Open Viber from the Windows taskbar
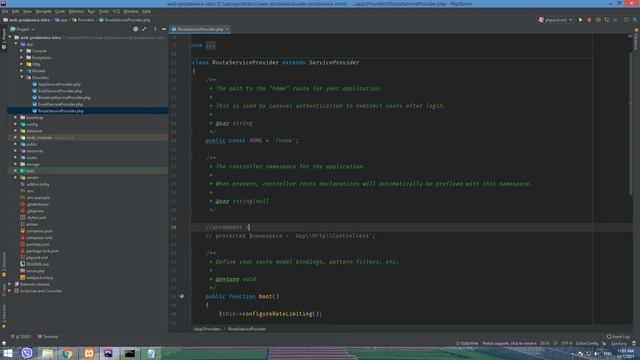Screen dimensions: 640x360 [27, 353]
